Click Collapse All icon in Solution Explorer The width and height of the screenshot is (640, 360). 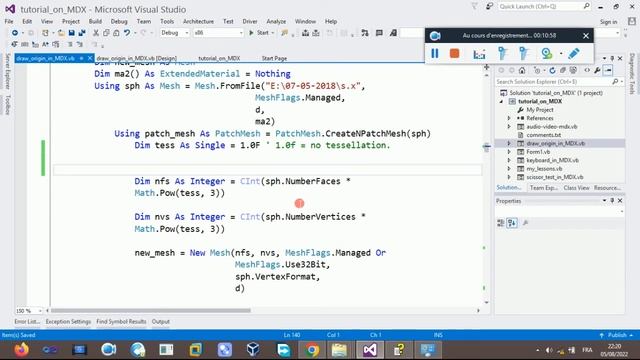point(563,70)
